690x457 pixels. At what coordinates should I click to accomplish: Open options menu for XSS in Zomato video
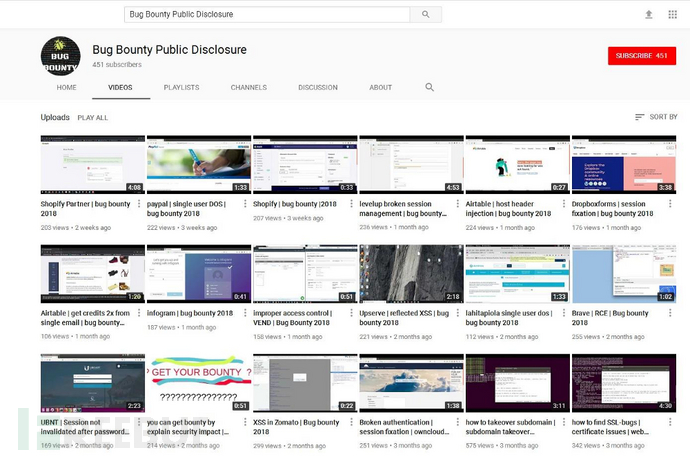[x=351, y=422]
